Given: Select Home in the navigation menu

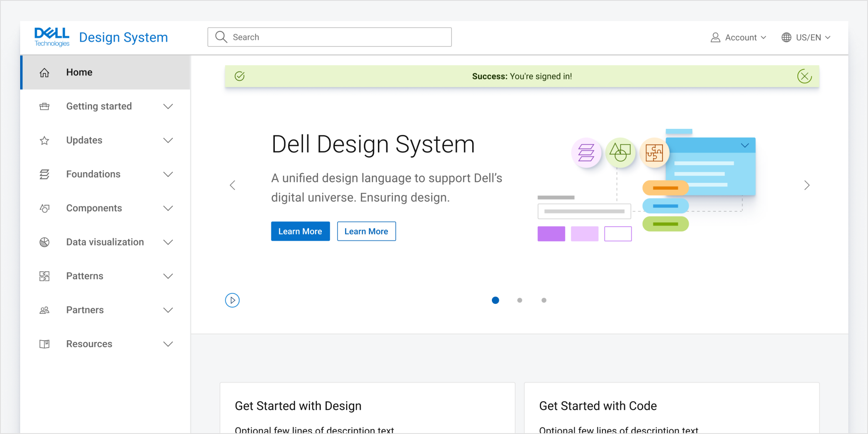Looking at the screenshot, I should tap(79, 72).
